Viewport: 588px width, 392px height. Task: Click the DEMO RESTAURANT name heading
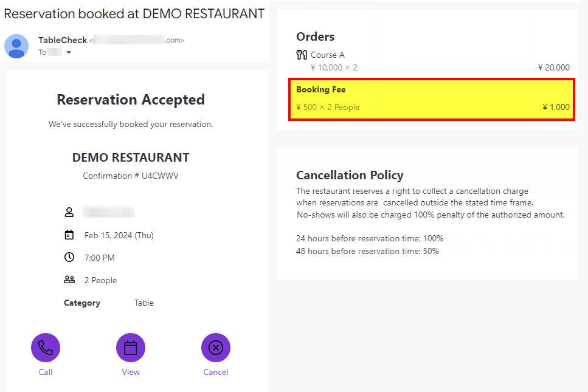pos(131,157)
